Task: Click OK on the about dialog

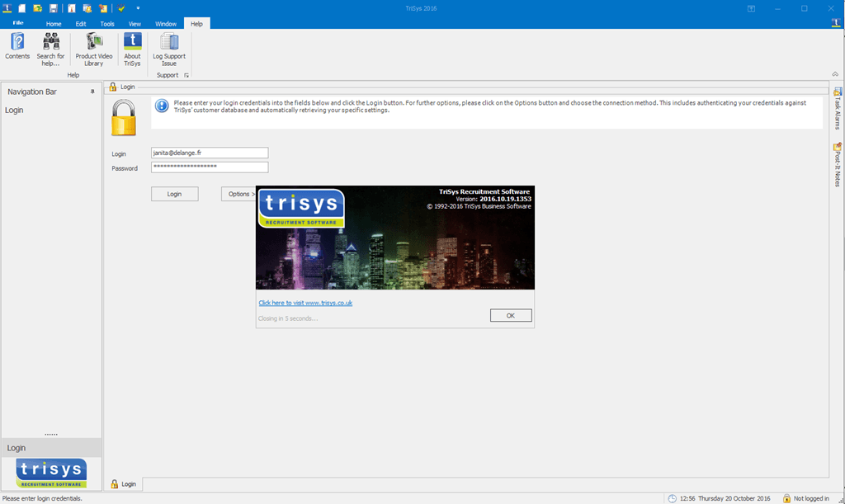Action: (511, 316)
